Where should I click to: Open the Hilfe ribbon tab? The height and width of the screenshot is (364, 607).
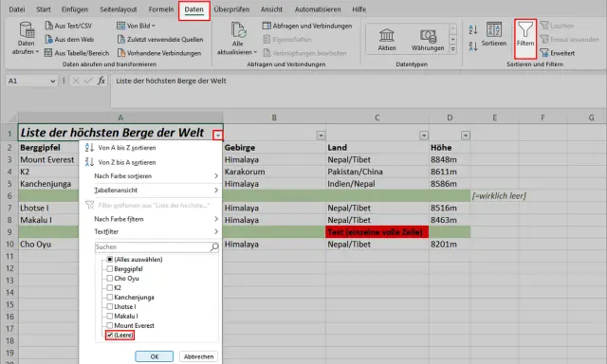tap(359, 9)
